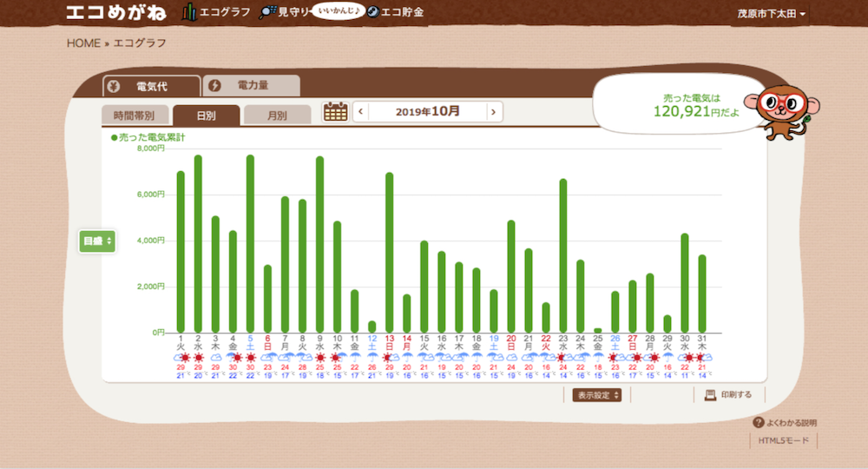Screen dimensions: 868x469
Task: Switch to the 電力量 tab
Action: pos(252,85)
